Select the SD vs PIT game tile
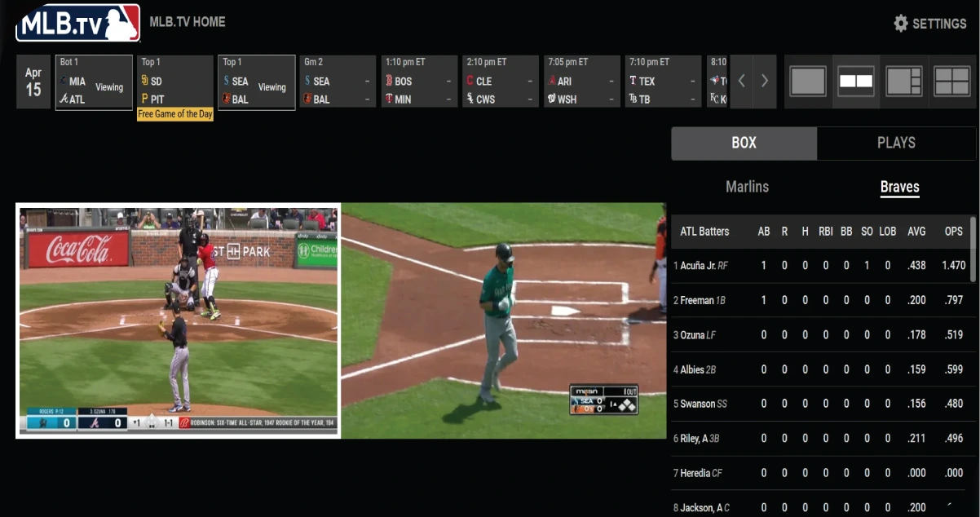Viewport: 980px width, 517px height. 174,82
